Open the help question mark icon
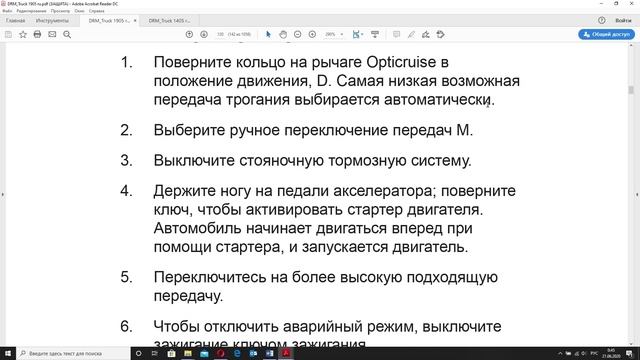 pos(602,20)
